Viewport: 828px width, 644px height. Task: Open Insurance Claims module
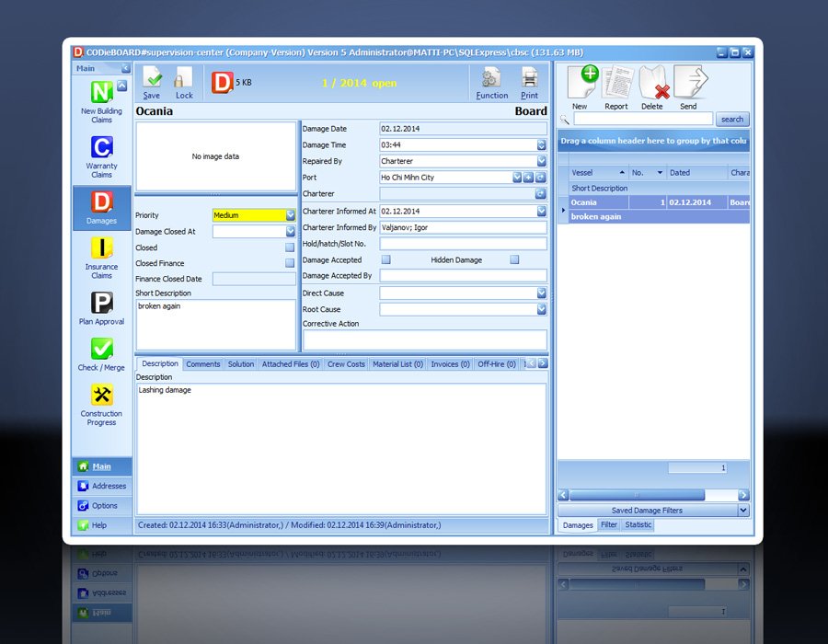(x=101, y=259)
